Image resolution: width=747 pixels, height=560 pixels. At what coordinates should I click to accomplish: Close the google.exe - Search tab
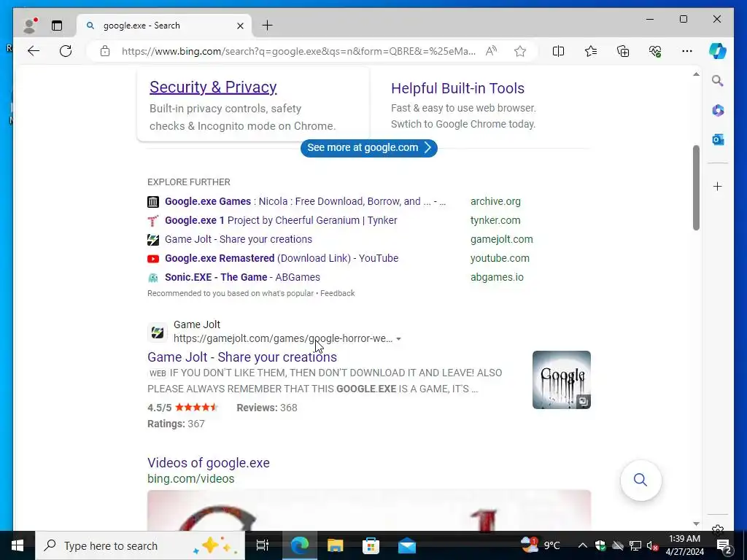241,26
